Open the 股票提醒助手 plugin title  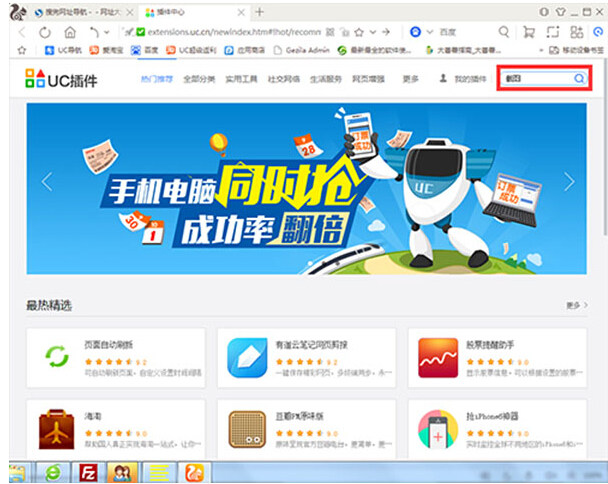click(490, 345)
